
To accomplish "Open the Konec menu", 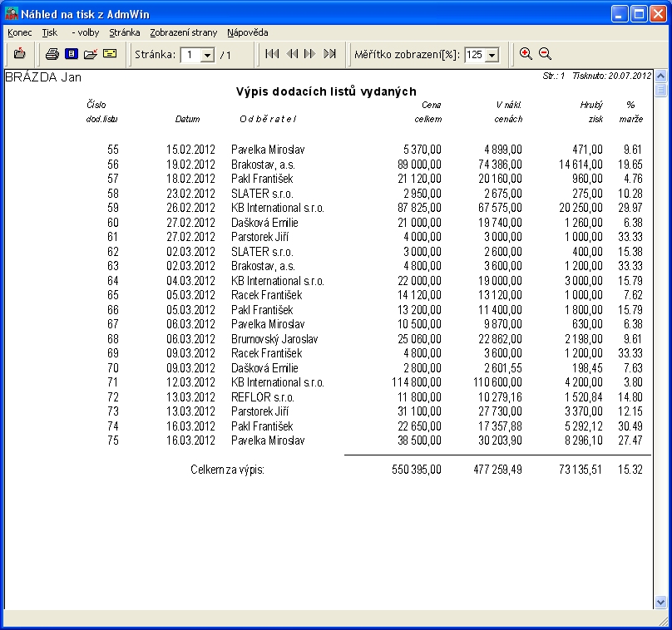I will point(20,32).
